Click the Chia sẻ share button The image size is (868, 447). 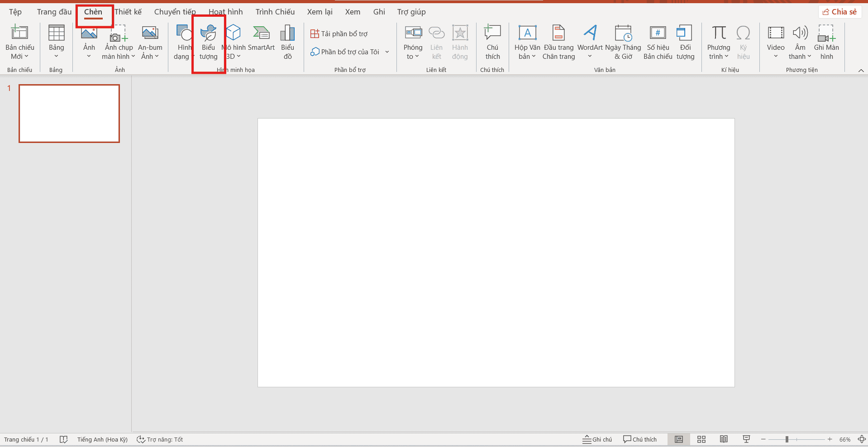839,12
